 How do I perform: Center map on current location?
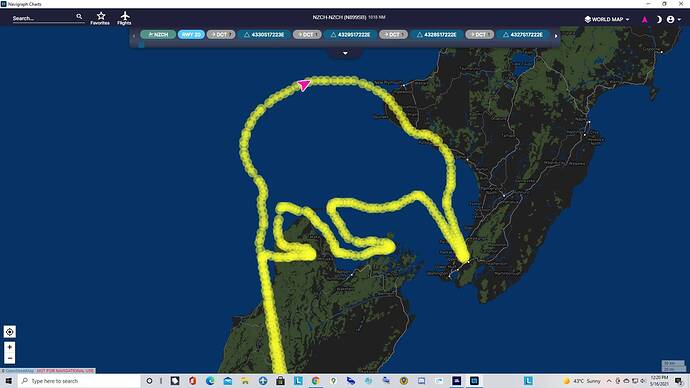pos(10,332)
